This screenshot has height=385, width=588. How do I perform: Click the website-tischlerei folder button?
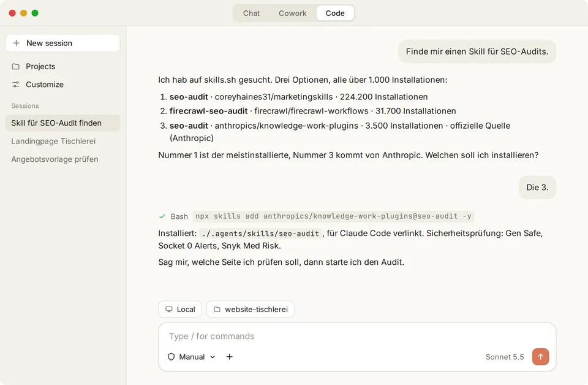pyautogui.click(x=251, y=309)
